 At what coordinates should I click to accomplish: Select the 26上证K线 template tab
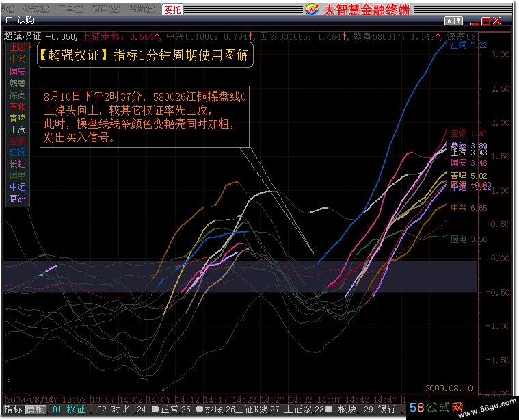click(x=247, y=410)
